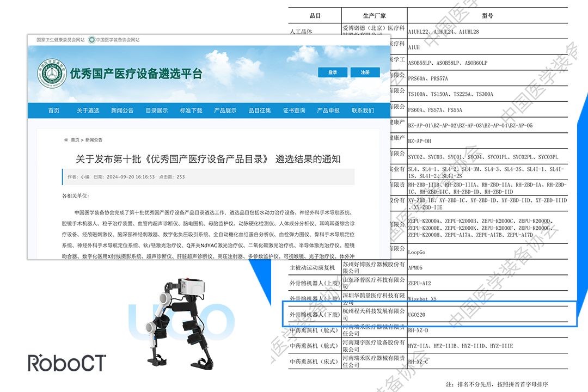Viewport: 588px width, 392px height.
Task: Click the home icon in the breadcrumb
Action: (x=66, y=140)
